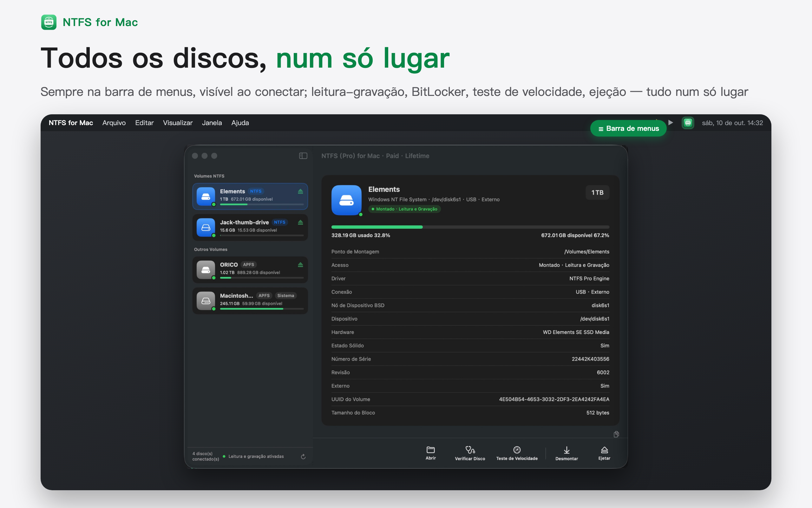Click the UUID do Volume value
812x508 pixels.
pyautogui.click(x=554, y=399)
